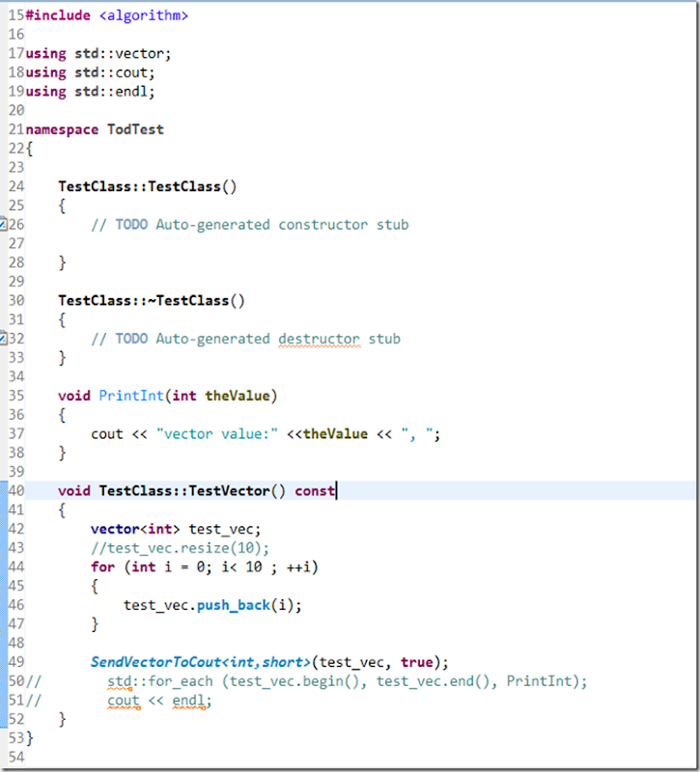Click the 'TestClass::~TestClass()' destructor definition
The width and height of the screenshot is (700, 772).
pos(152,301)
